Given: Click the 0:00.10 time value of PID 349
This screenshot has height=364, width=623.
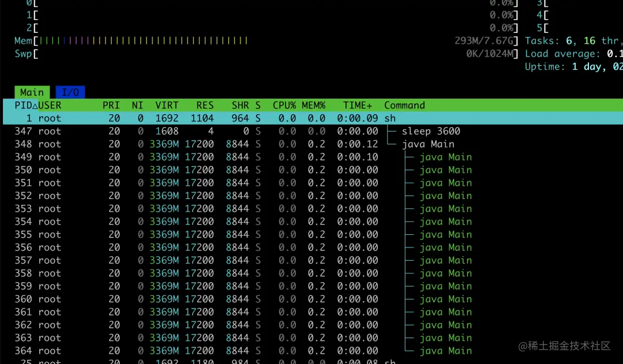Looking at the screenshot, I should point(358,157).
